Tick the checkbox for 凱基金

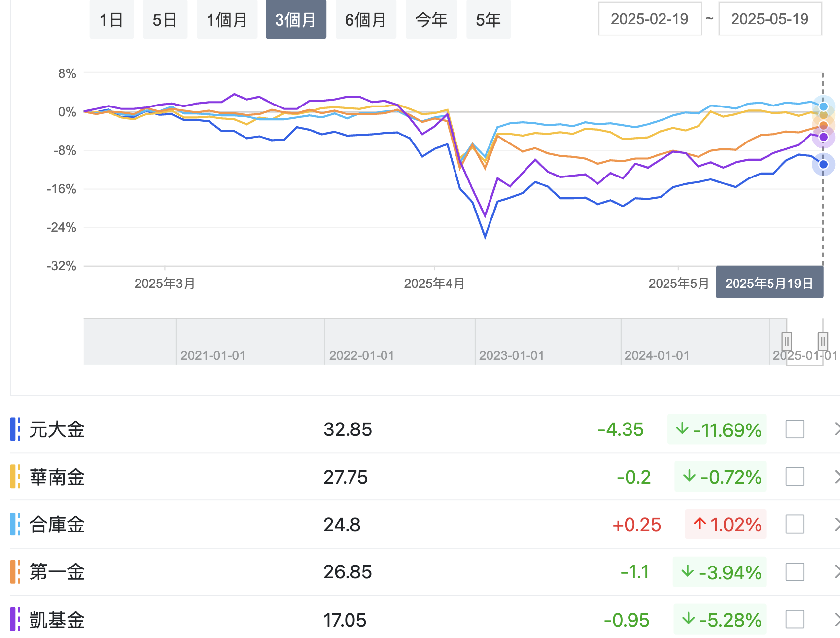point(795,619)
